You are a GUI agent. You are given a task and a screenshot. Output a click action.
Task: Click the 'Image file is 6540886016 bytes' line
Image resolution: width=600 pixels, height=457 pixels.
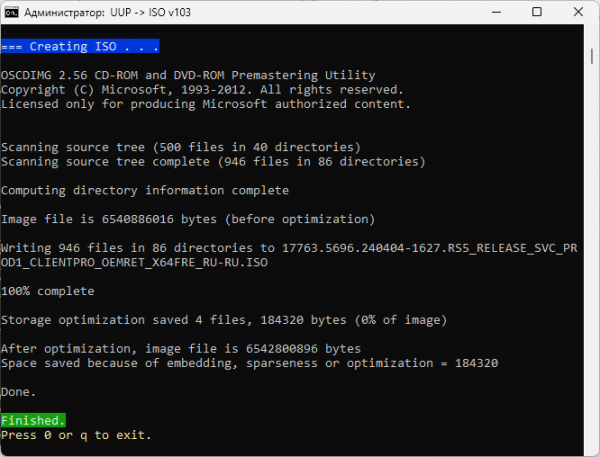tap(188, 219)
